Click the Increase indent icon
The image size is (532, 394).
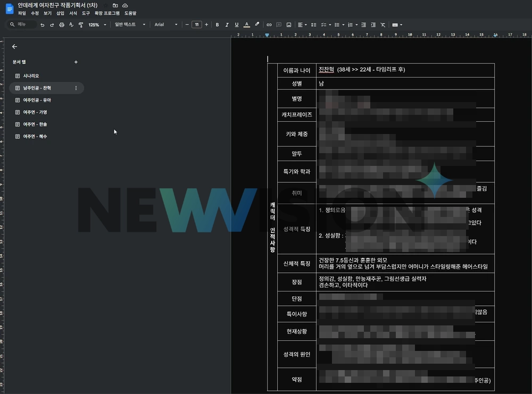tap(373, 24)
